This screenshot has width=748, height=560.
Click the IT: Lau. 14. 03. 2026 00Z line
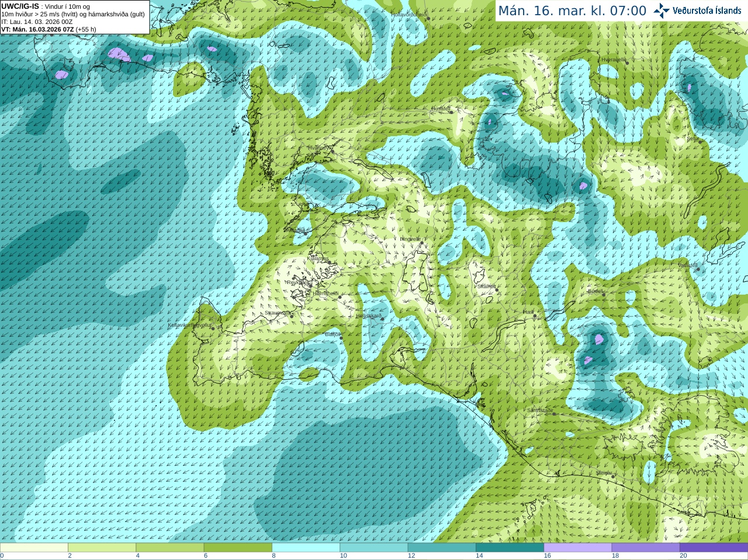coord(37,22)
